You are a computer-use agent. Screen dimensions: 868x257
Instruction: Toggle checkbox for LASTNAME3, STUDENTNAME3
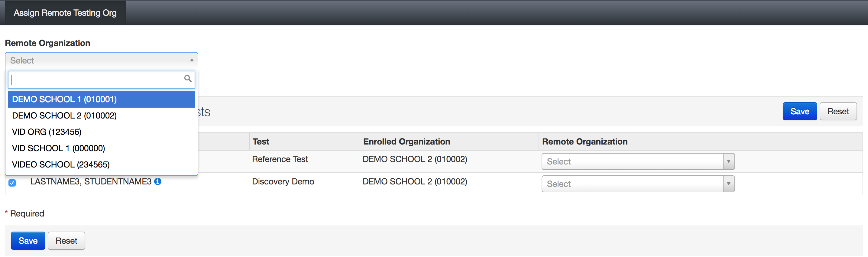pyautogui.click(x=12, y=183)
